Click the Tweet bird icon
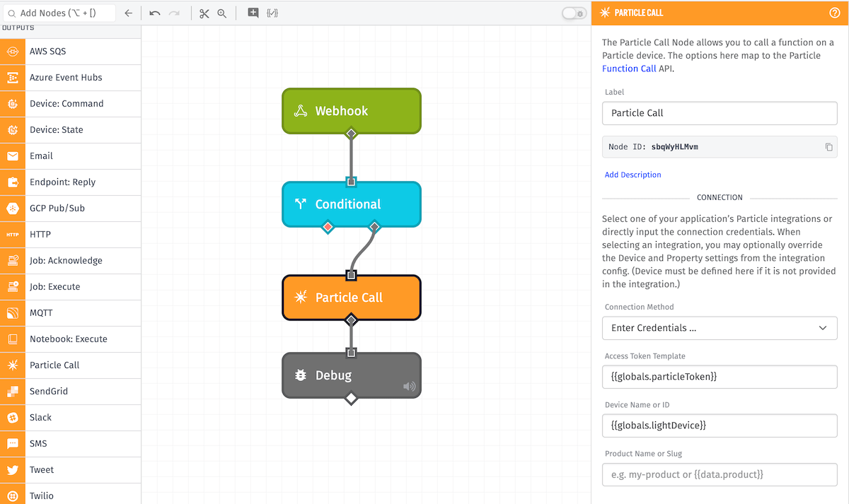The height and width of the screenshot is (504, 849). coord(13,470)
